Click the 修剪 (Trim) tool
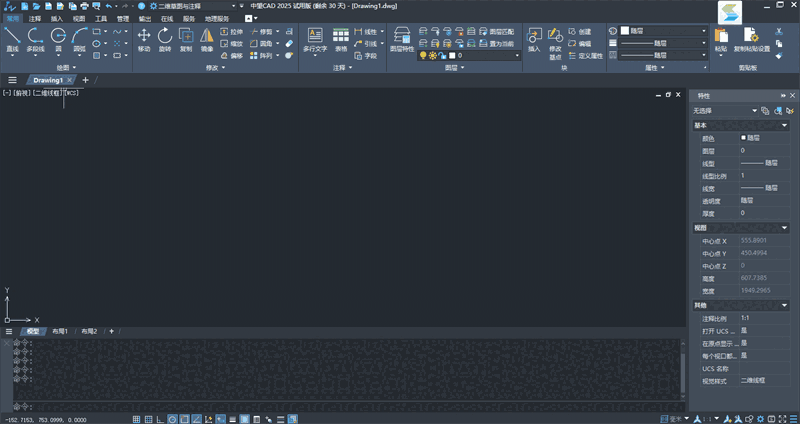The image size is (800, 424). click(x=261, y=32)
